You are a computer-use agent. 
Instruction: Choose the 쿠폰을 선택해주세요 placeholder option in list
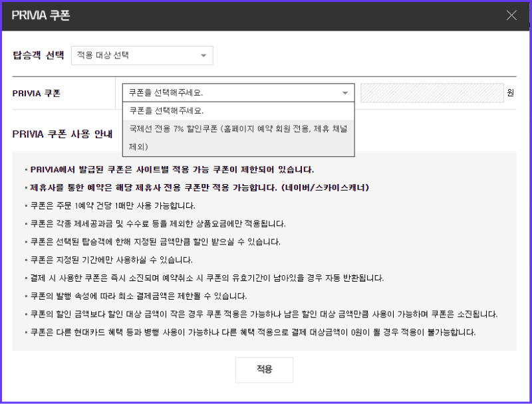coord(239,111)
